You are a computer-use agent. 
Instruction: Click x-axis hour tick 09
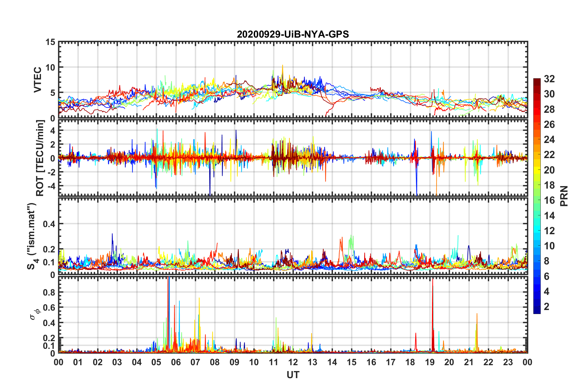234,362
